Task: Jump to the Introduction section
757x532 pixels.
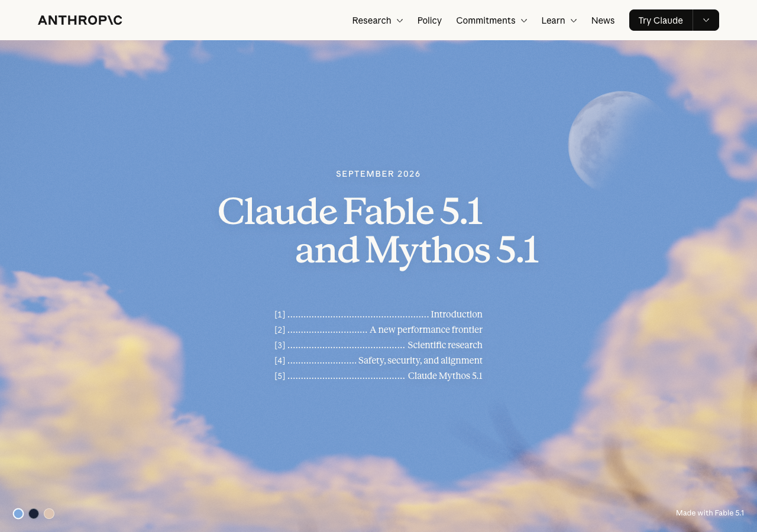Action: (x=378, y=314)
